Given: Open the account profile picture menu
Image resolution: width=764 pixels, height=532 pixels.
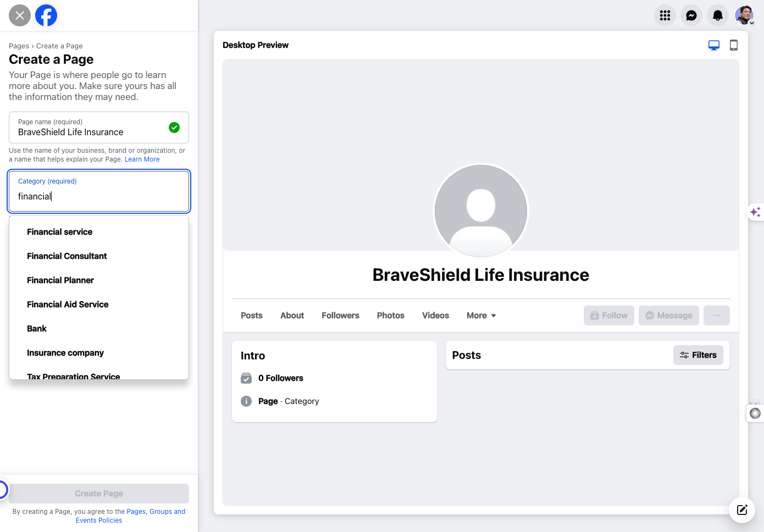Looking at the screenshot, I should (x=744, y=15).
